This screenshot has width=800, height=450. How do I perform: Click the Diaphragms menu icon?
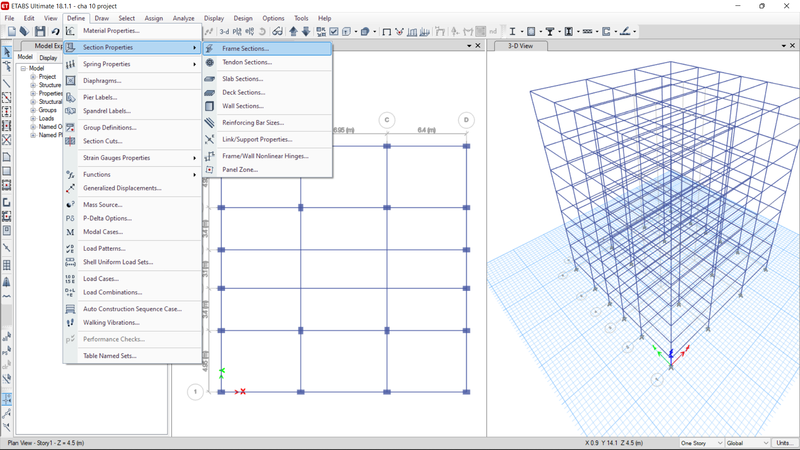[70, 81]
